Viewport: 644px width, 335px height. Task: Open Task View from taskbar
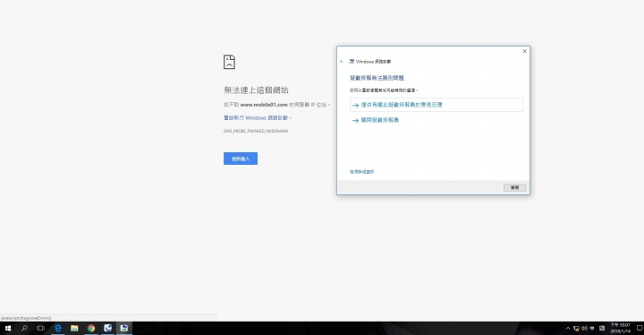[x=40, y=328]
